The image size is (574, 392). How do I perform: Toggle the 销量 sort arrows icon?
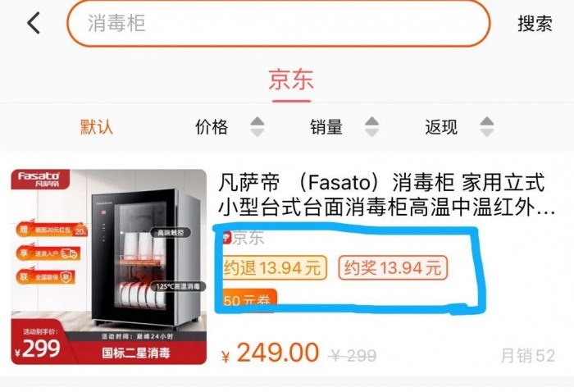point(372,127)
